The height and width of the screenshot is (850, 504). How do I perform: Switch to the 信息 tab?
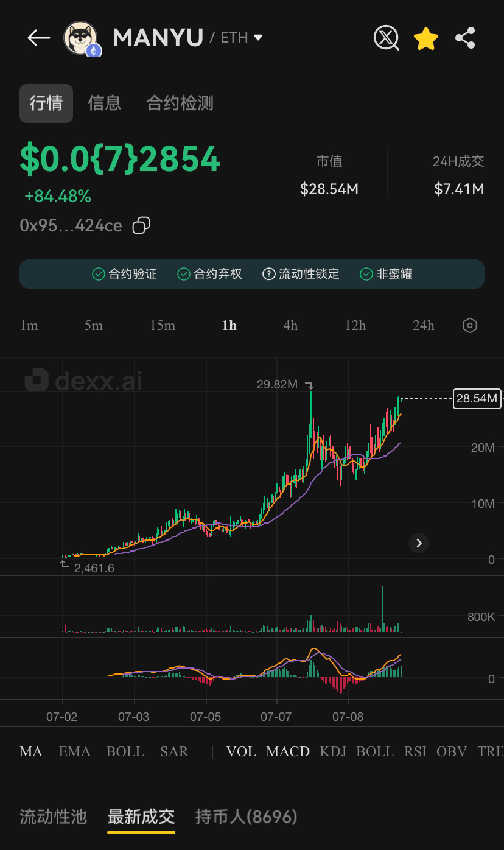tap(105, 103)
